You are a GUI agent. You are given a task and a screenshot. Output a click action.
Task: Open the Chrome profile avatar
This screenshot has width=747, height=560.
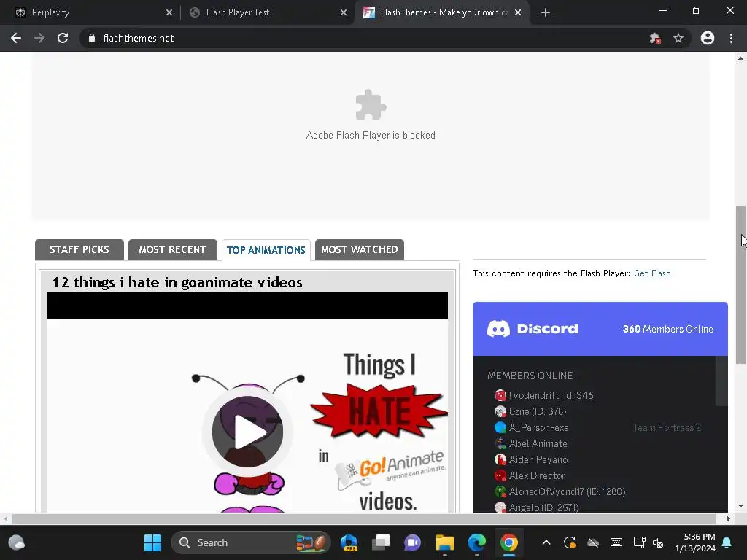708,38
